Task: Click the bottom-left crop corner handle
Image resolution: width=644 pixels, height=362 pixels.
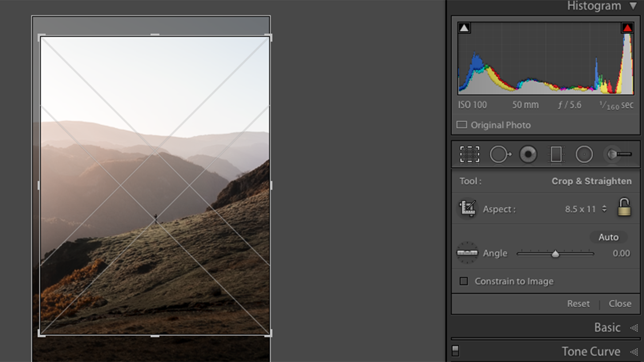Action: pyautogui.click(x=41, y=333)
